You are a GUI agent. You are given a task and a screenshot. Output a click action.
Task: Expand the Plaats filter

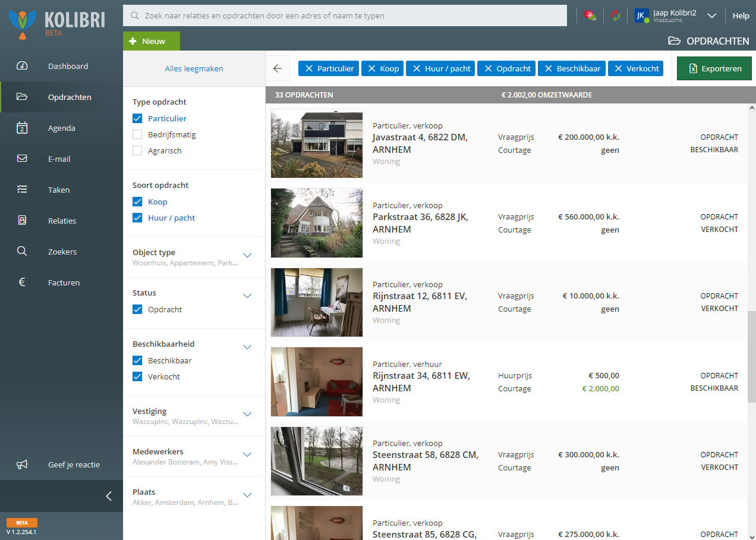pyautogui.click(x=248, y=495)
